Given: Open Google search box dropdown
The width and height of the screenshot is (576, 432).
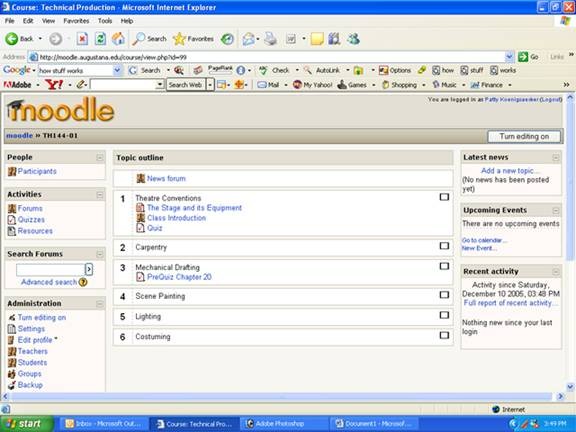Looking at the screenshot, I should [117, 70].
